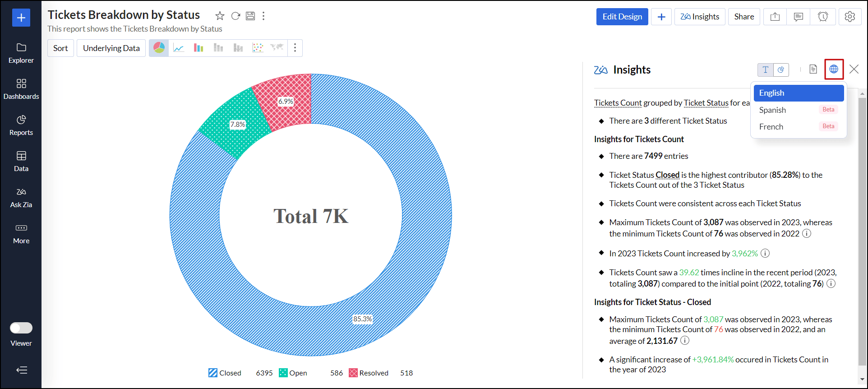
Task: Select the scatter plot chart type
Action: pos(258,48)
